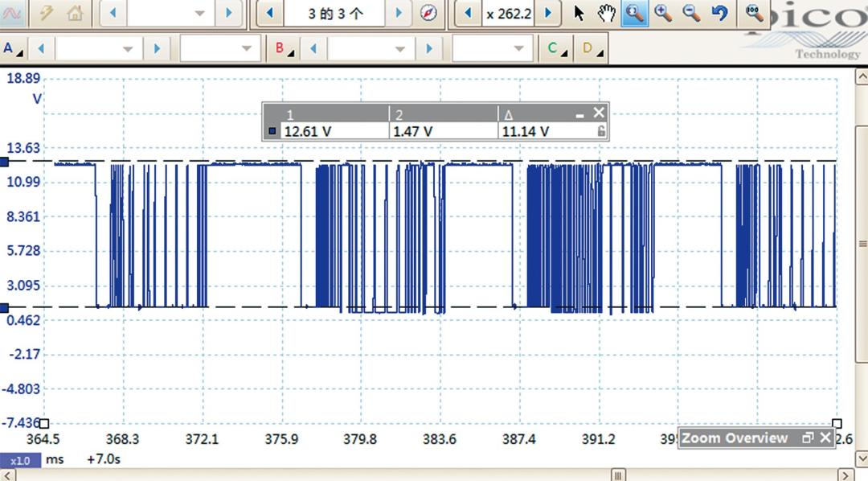Select delta value 11.14 V

[x=526, y=131]
